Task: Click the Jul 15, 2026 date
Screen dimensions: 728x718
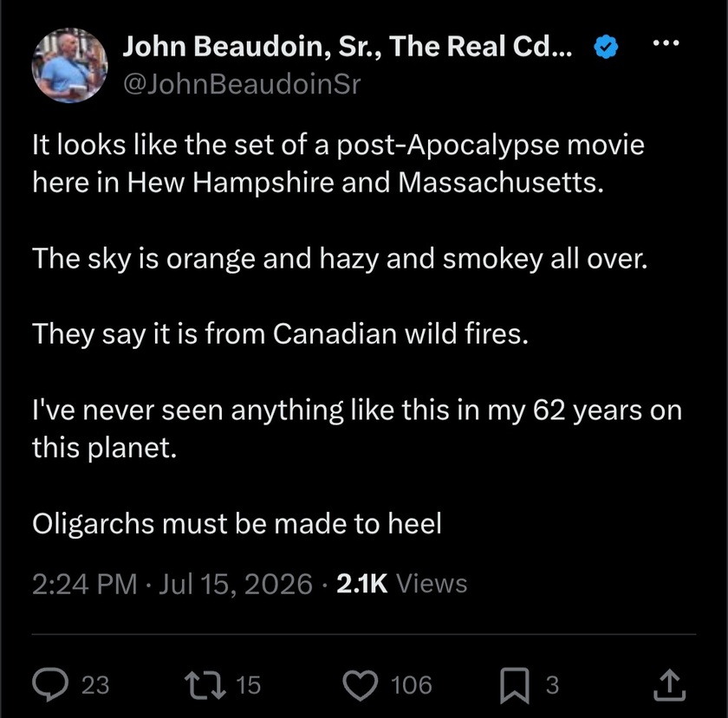Action: (x=236, y=584)
